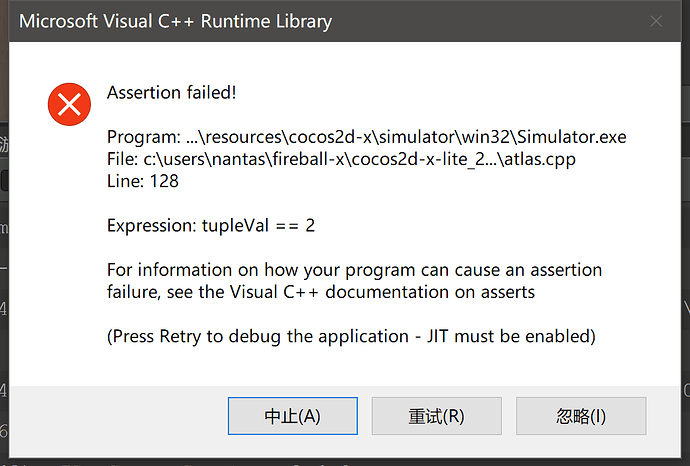Click the 'Assertion failed!' heading text
The width and height of the screenshot is (690, 466).
(x=171, y=93)
